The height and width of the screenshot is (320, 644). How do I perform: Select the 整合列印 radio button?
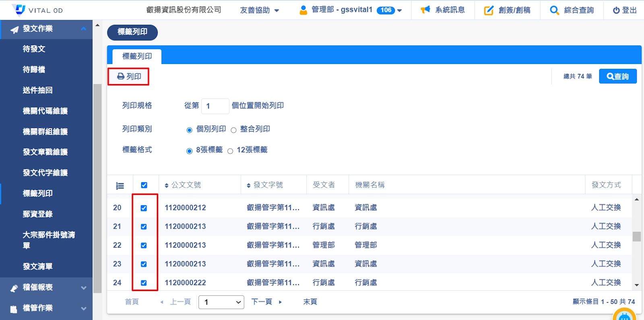(x=233, y=130)
